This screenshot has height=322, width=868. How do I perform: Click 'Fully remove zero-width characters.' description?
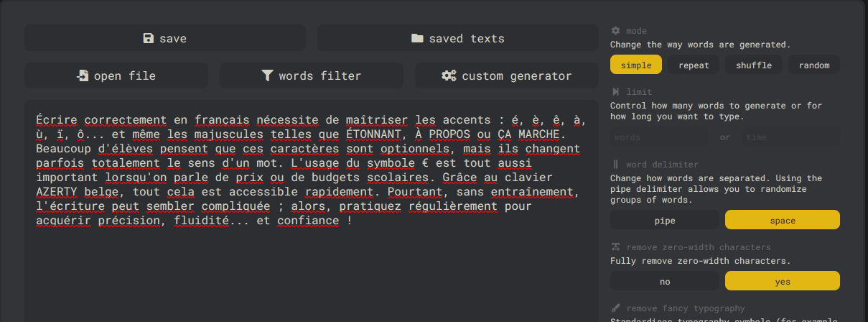pos(700,261)
